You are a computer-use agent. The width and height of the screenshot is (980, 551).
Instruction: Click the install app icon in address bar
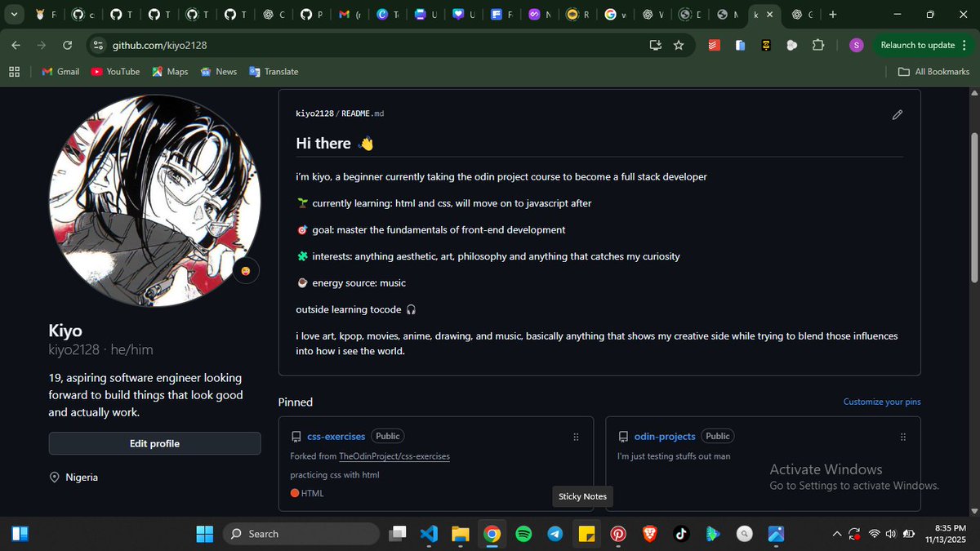point(655,46)
